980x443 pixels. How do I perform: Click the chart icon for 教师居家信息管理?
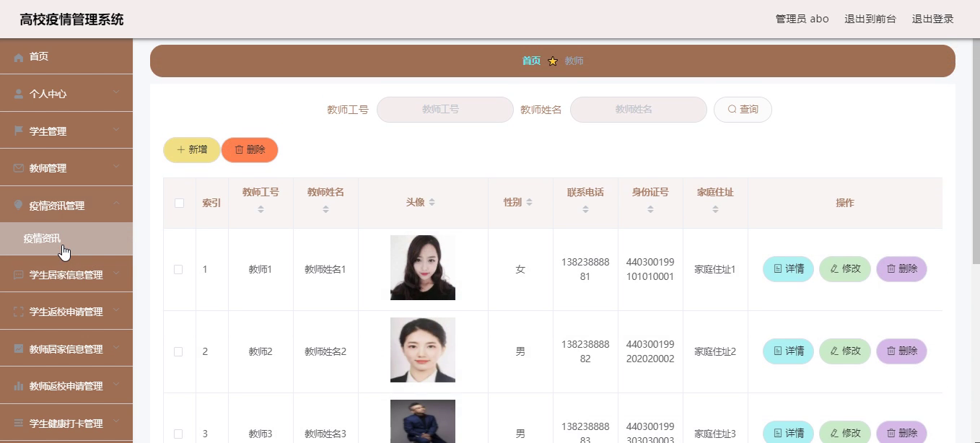point(19,349)
